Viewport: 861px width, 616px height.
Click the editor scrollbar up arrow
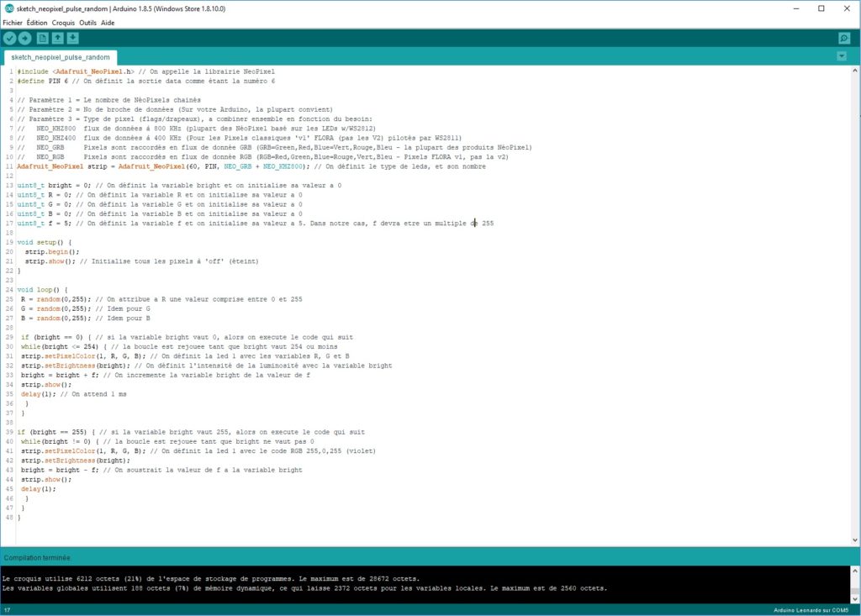point(855,71)
